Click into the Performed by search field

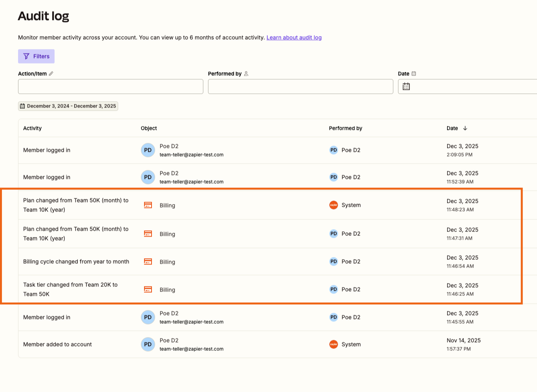(300, 86)
